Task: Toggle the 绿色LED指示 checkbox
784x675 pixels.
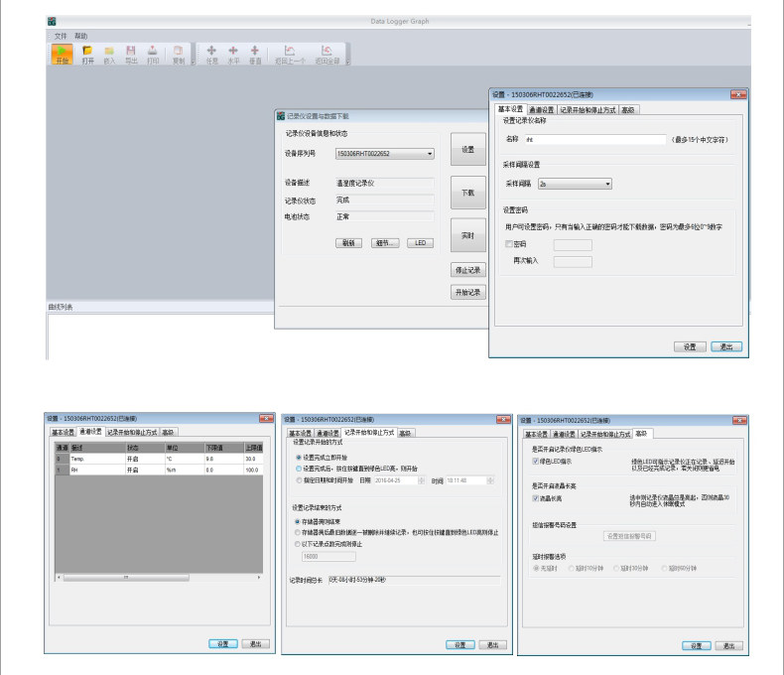Action: (536, 461)
